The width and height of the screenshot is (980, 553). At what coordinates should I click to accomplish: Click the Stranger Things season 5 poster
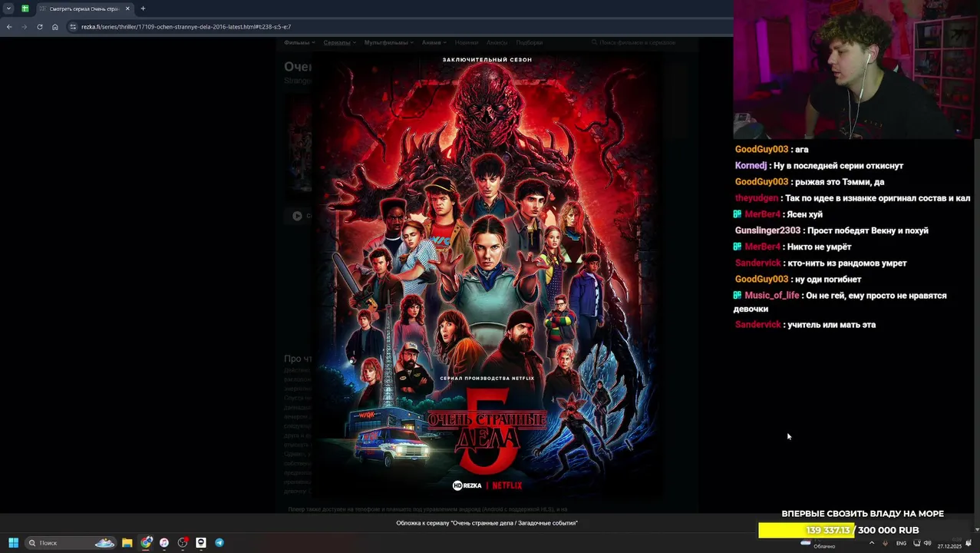point(487,275)
